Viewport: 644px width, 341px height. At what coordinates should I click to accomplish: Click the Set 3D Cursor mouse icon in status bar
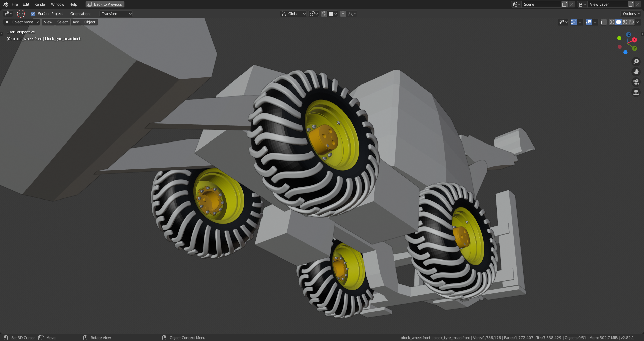(6, 338)
